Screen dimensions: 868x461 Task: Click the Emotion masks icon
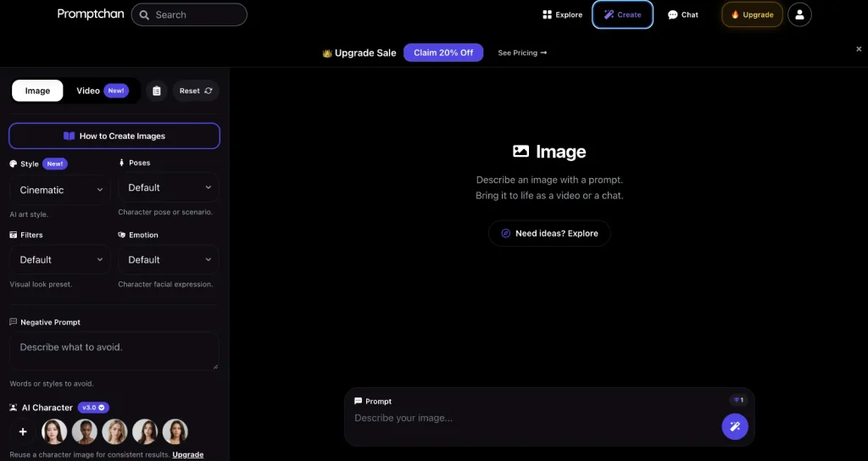pyautogui.click(x=122, y=235)
